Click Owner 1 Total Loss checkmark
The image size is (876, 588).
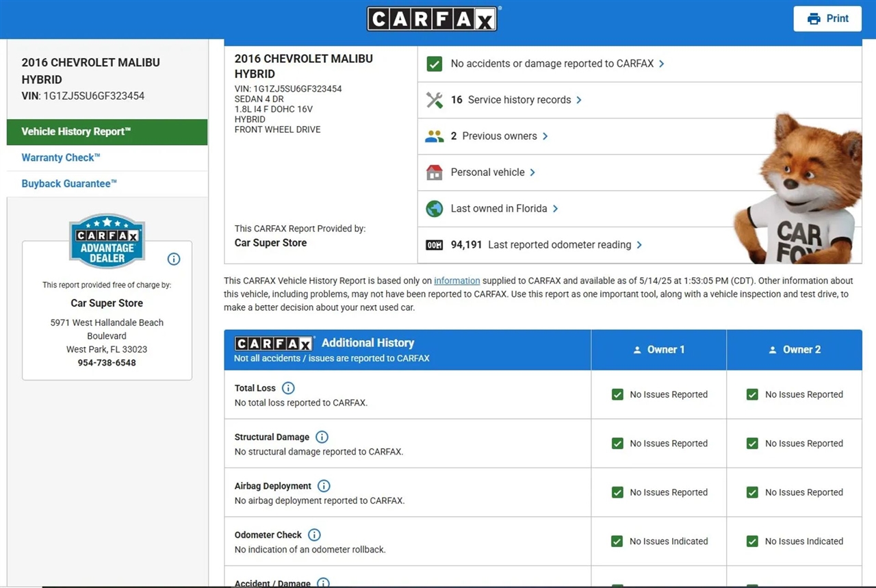(x=617, y=394)
